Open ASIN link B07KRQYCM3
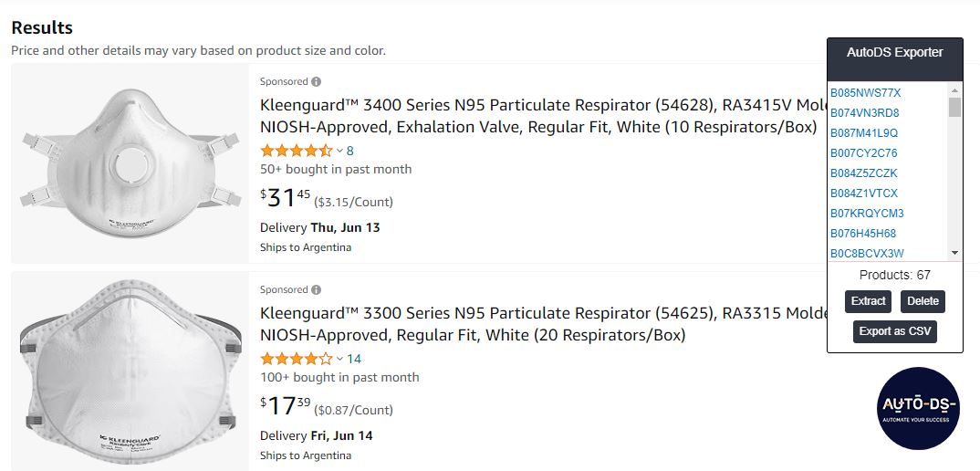 click(x=867, y=214)
